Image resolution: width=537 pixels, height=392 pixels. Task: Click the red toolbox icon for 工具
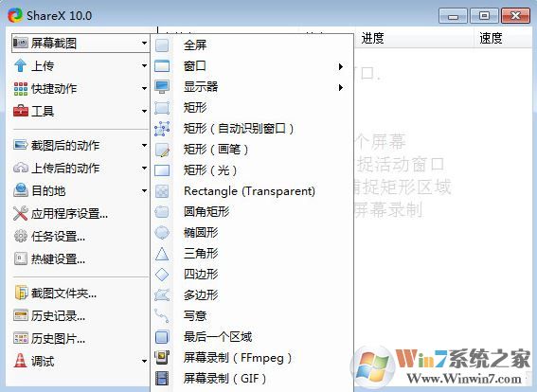pos(21,111)
